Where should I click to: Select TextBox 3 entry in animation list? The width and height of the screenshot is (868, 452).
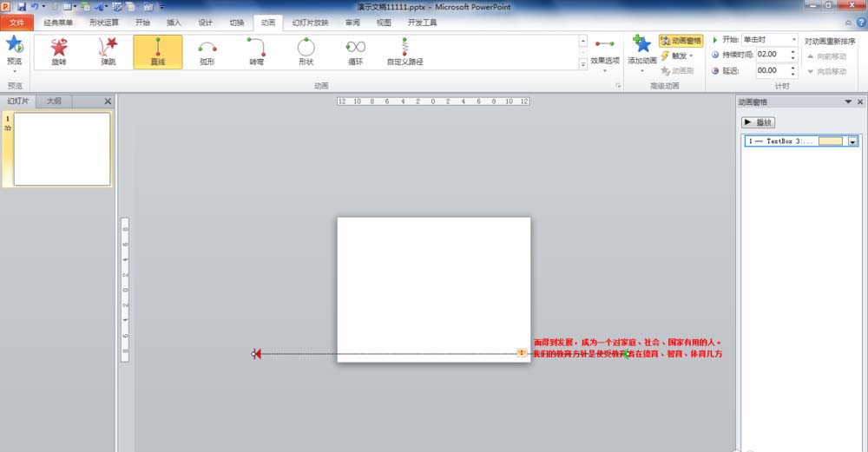pos(801,141)
